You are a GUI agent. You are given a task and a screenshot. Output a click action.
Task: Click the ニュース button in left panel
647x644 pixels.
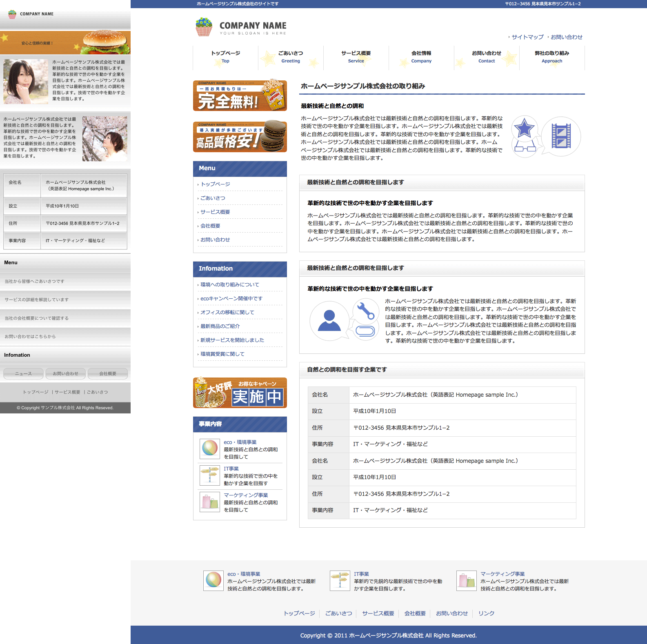click(x=23, y=373)
